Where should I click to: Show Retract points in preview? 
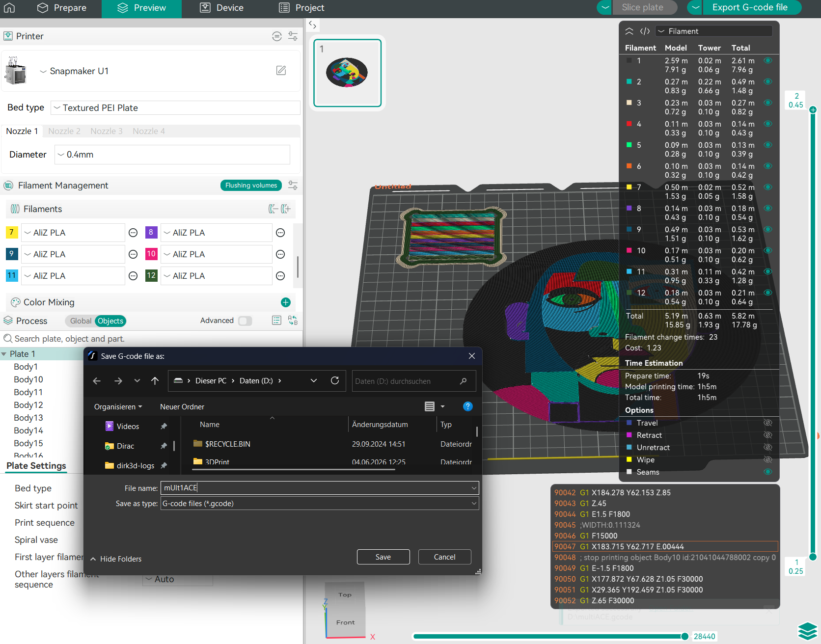(768, 435)
